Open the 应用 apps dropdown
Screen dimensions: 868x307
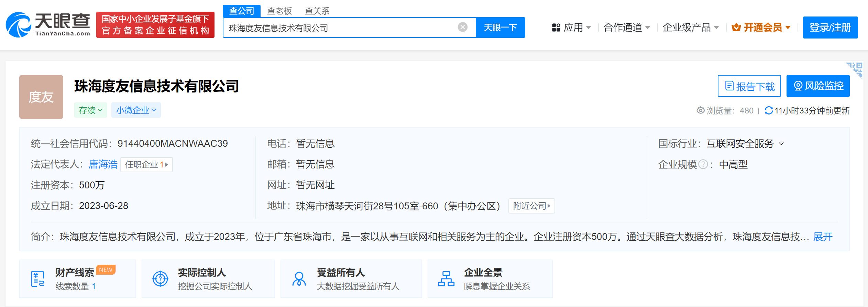[571, 27]
